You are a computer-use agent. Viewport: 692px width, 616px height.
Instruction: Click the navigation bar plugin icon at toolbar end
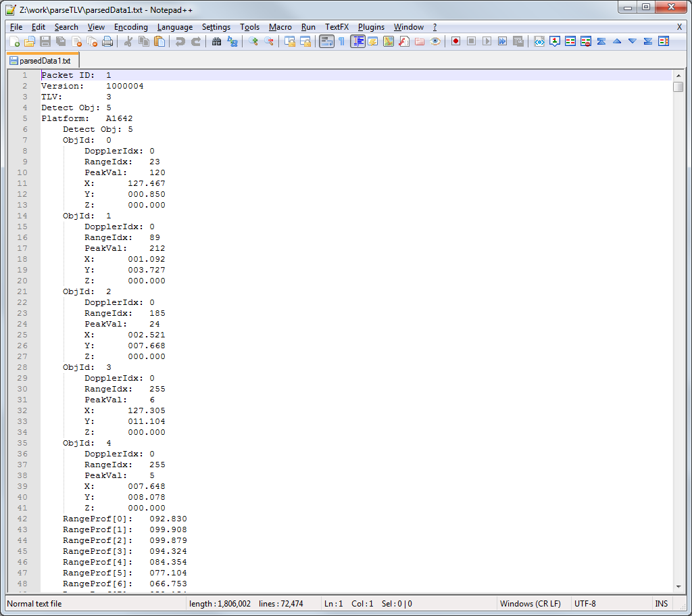664,41
